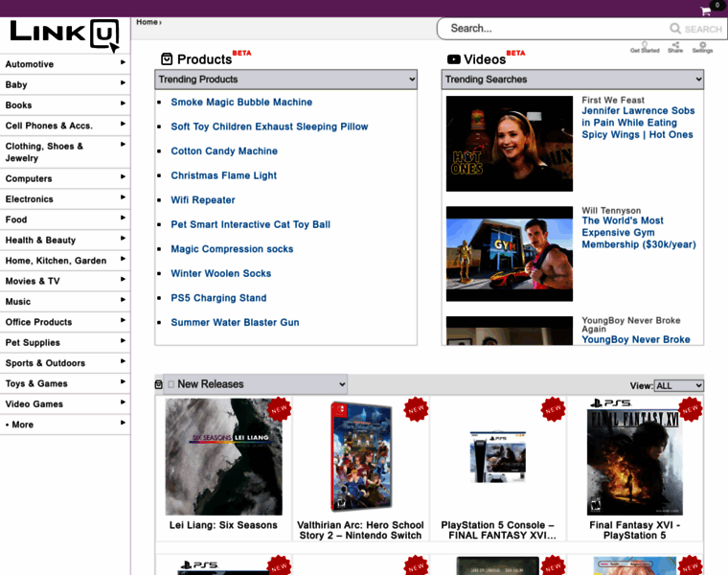The width and height of the screenshot is (728, 575).
Task: Play the Gym video thumbnail
Action: point(510,254)
